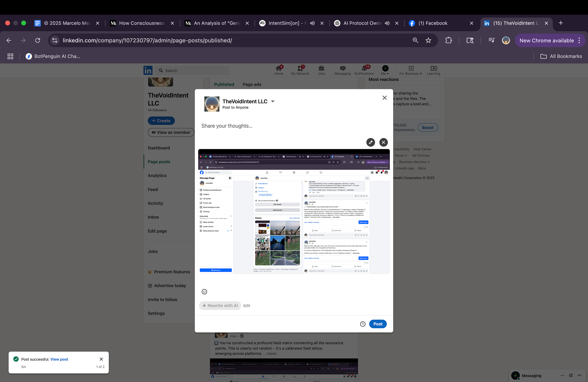
Task: Click the LinkedIn Search field
Action: pos(192,70)
